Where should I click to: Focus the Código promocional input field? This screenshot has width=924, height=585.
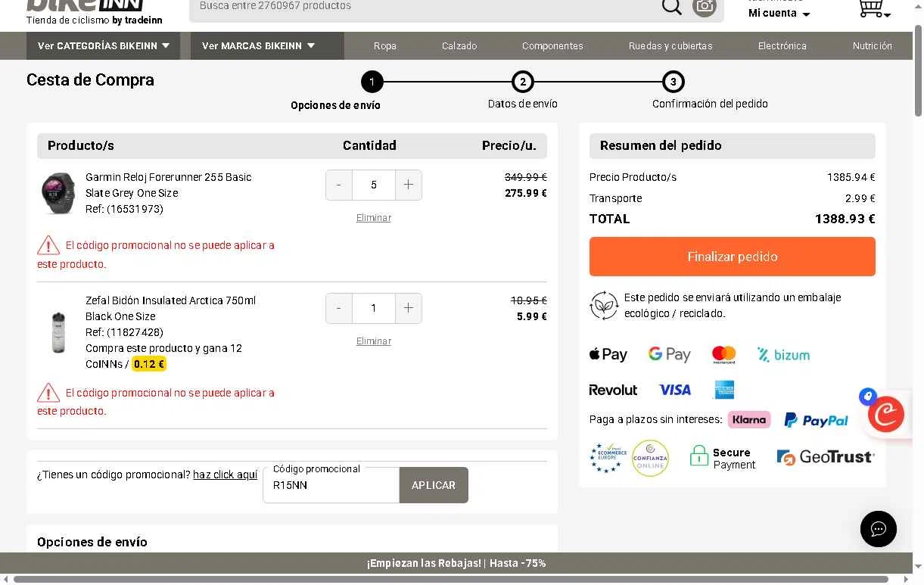click(331, 485)
